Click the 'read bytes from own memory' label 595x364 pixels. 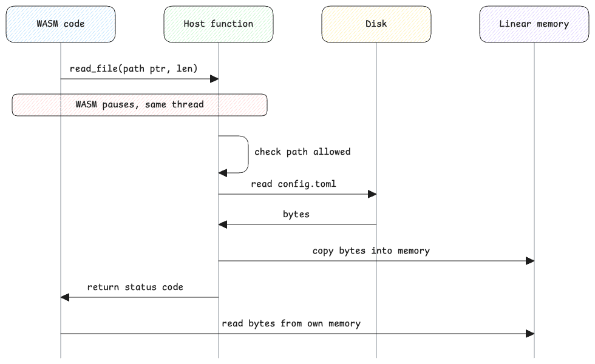click(291, 323)
